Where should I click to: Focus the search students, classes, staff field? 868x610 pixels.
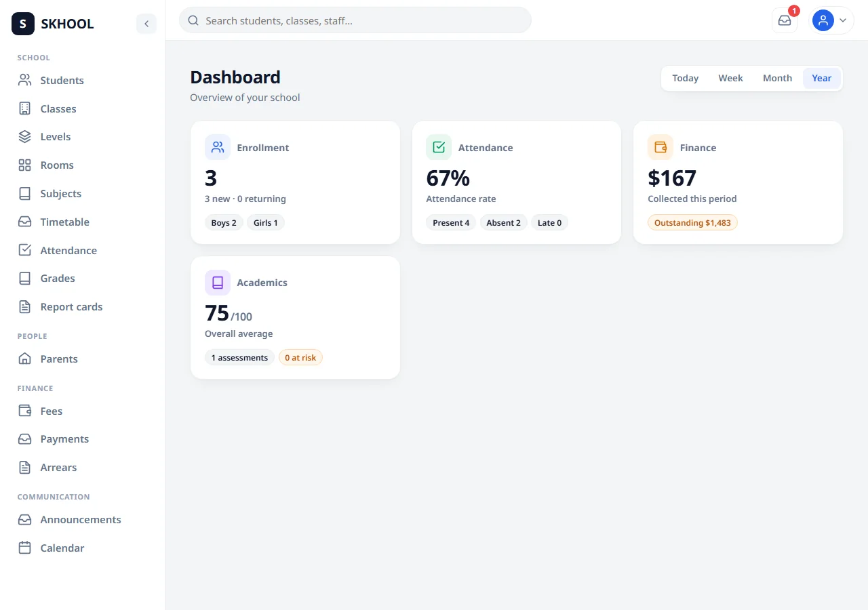(355, 20)
